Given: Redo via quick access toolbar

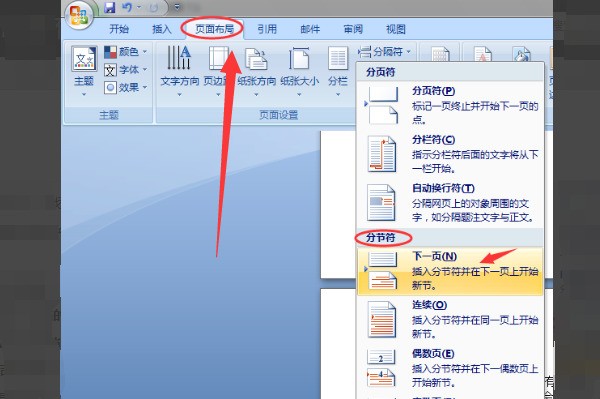Looking at the screenshot, I should (x=154, y=8).
